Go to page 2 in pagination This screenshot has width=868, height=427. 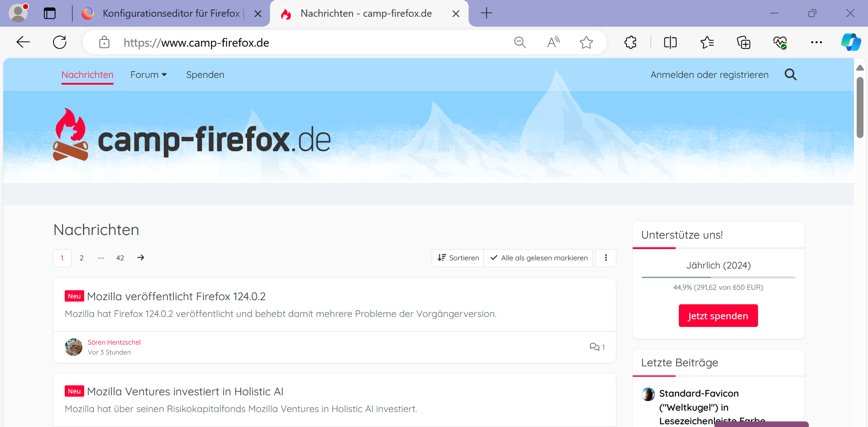(x=81, y=258)
